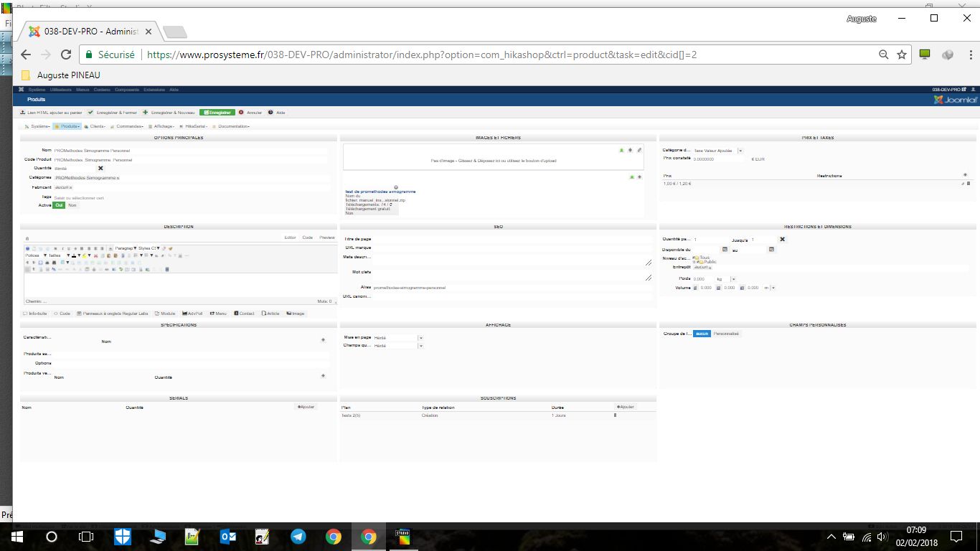Open the volume unit dropdown
Image resolution: width=980 pixels, height=551 pixels.
(770, 288)
